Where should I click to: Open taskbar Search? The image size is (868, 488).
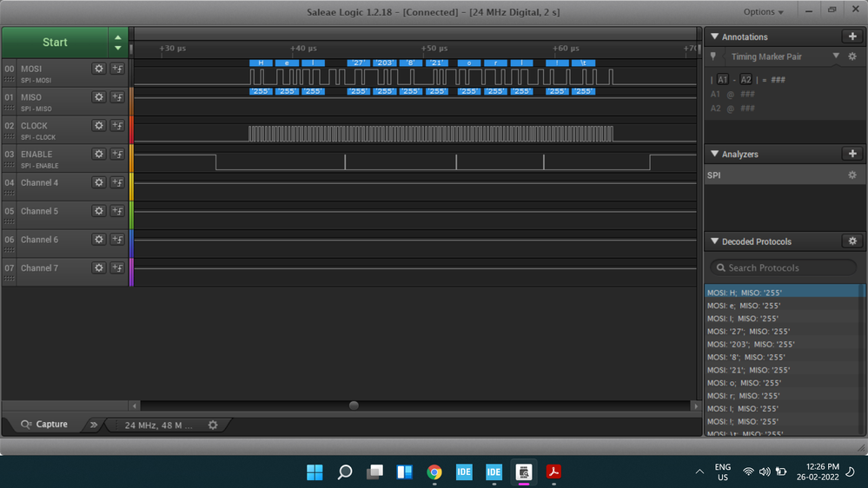pyautogui.click(x=344, y=472)
